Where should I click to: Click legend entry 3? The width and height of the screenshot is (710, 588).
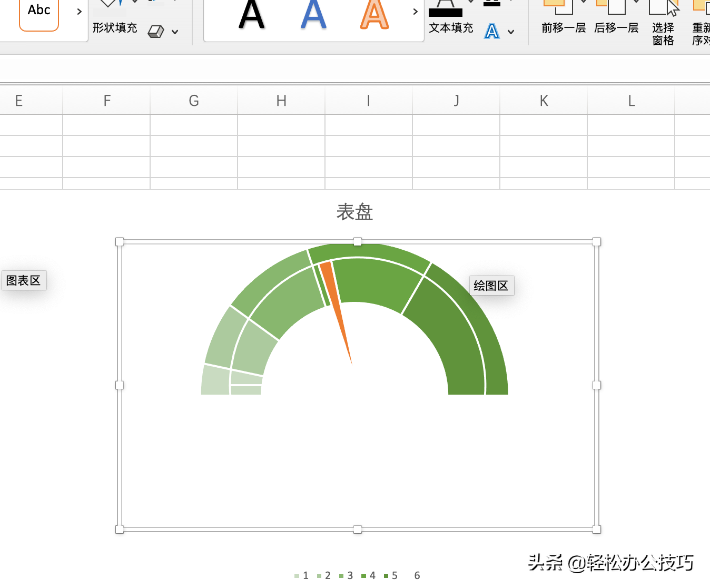tap(346, 575)
